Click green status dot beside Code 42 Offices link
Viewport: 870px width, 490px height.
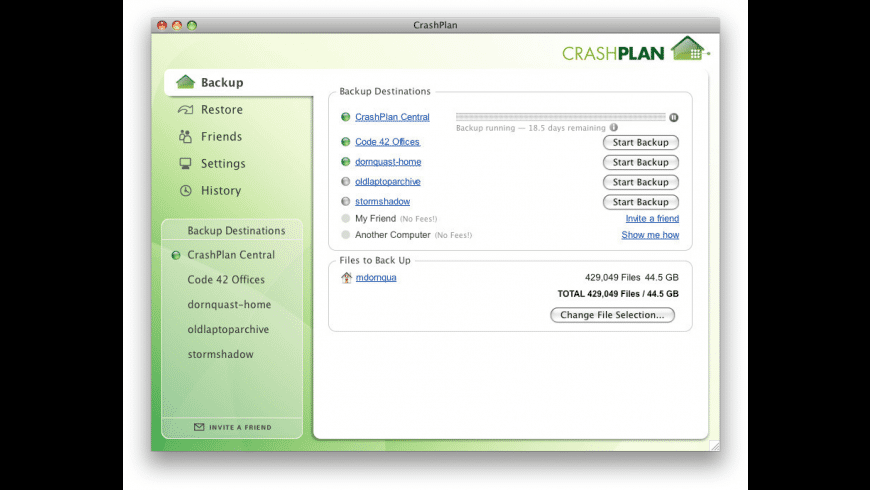pyautogui.click(x=346, y=142)
